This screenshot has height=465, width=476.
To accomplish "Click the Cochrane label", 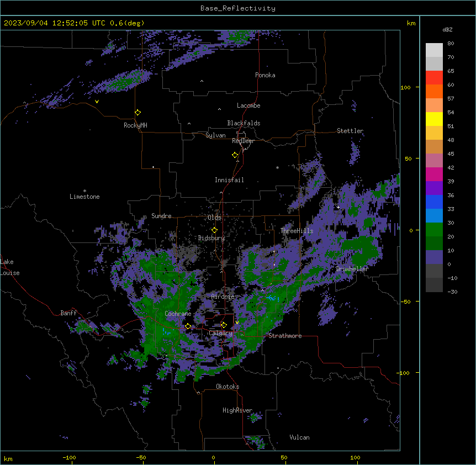I will pyautogui.click(x=178, y=314).
